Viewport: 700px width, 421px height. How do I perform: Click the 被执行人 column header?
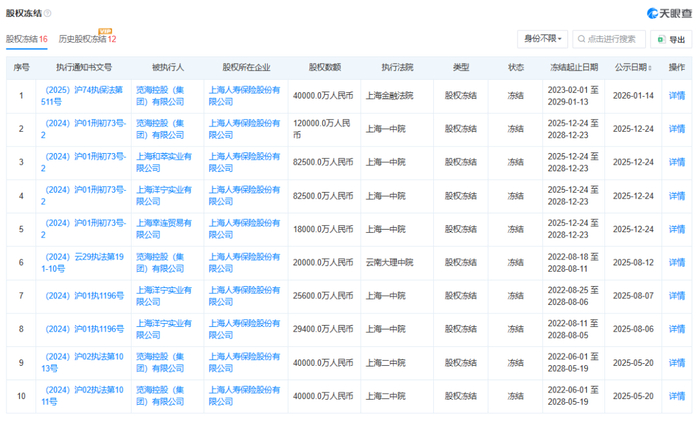pyautogui.click(x=167, y=67)
